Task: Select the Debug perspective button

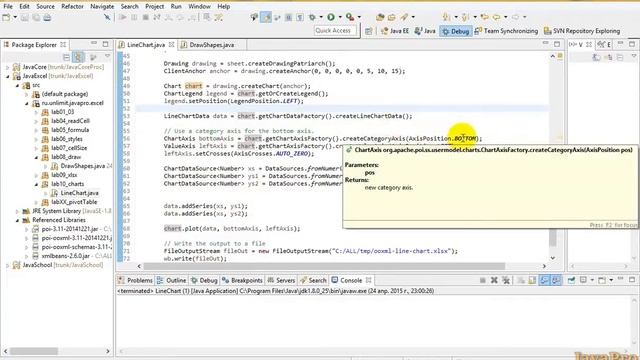Action: click(x=456, y=31)
